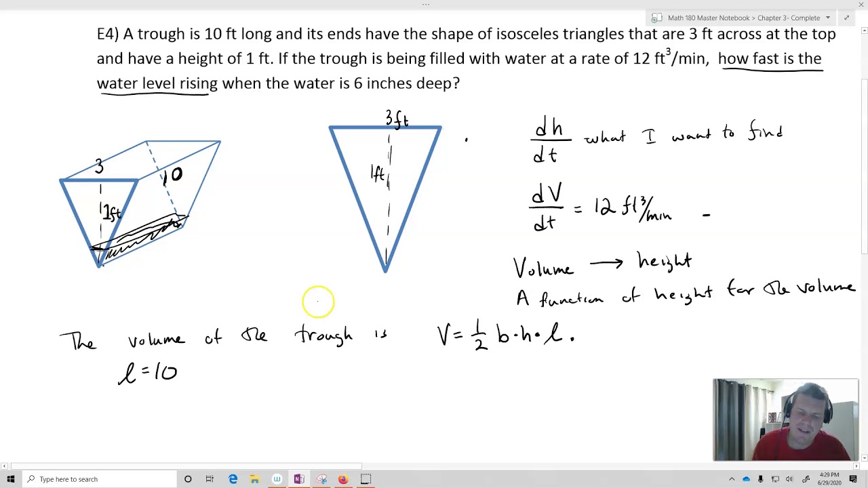Open the volume speaker tray icon

tap(789, 479)
